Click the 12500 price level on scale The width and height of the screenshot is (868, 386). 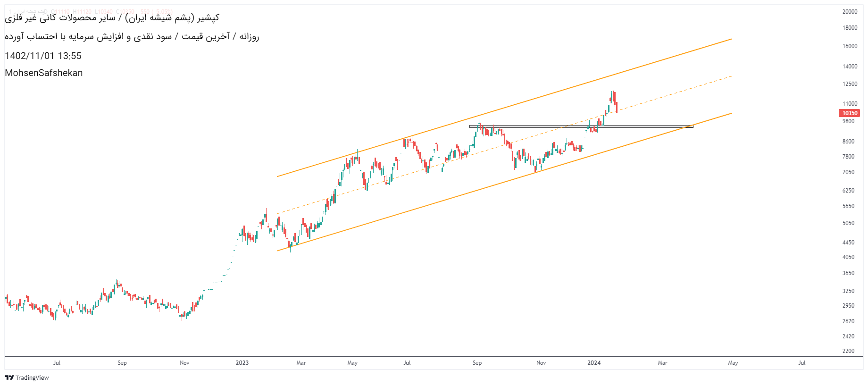point(850,84)
